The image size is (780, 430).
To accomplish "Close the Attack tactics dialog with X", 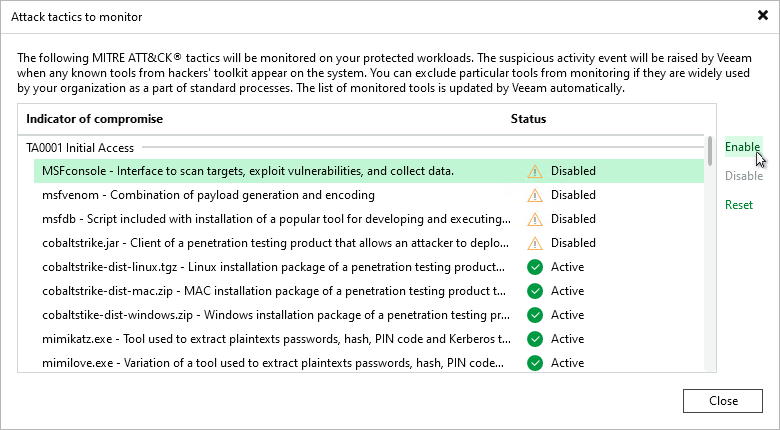I will [763, 16].
